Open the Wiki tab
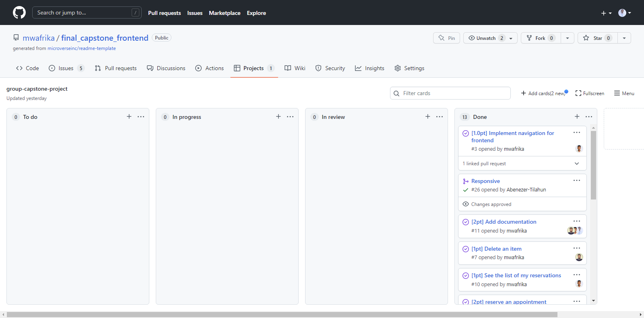 click(295, 68)
